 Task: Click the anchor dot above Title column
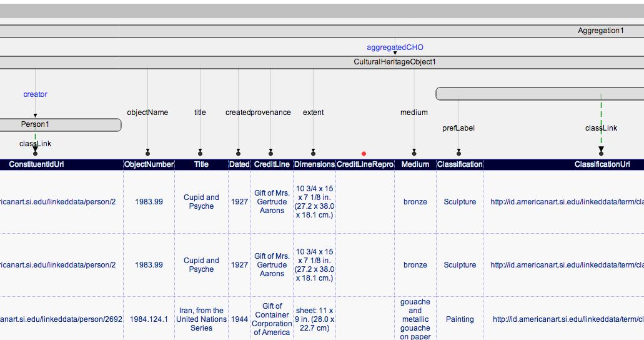(x=200, y=152)
